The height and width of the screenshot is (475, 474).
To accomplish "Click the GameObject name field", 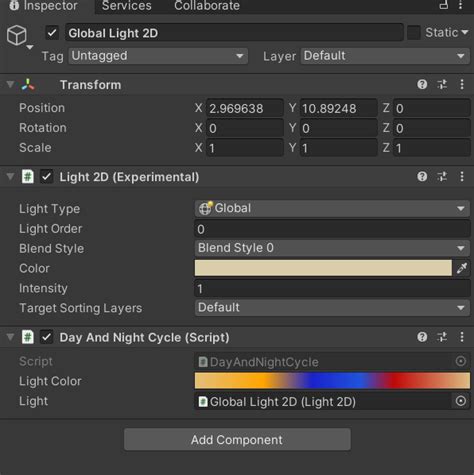I will (x=234, y=33).
